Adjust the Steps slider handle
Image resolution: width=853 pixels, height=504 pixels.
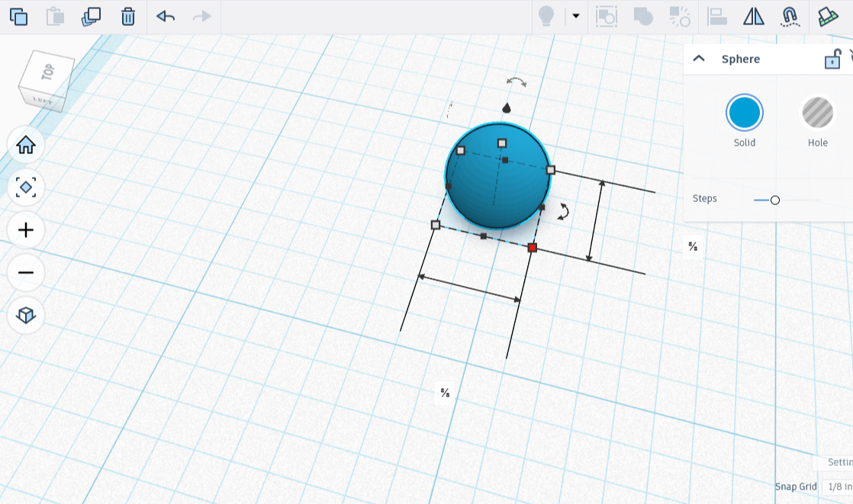tap(776, 200)
